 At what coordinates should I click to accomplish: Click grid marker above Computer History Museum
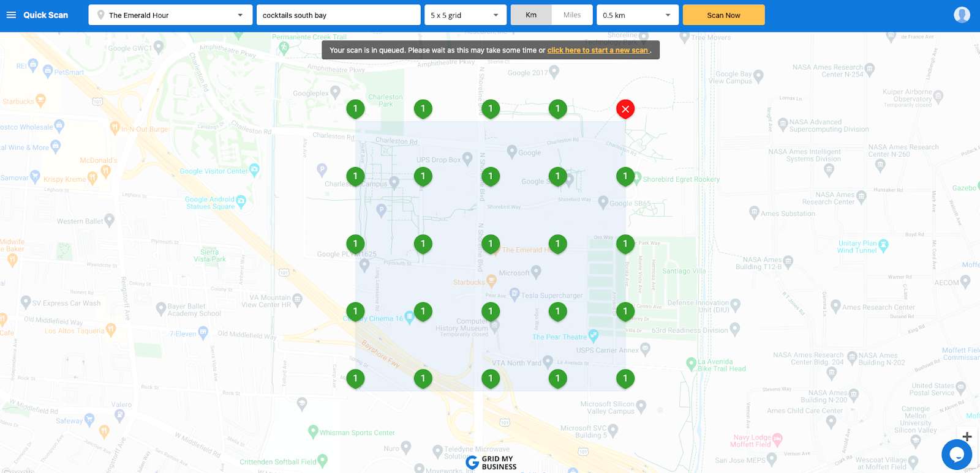490,311
